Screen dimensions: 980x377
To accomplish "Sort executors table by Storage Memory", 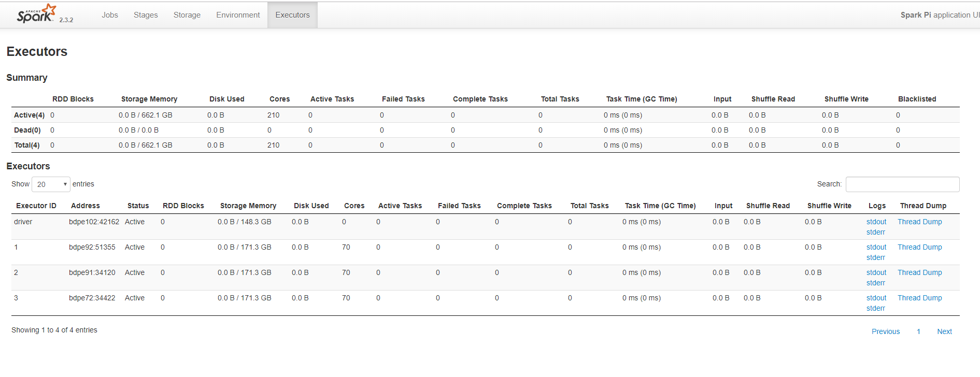I will 248,206.
